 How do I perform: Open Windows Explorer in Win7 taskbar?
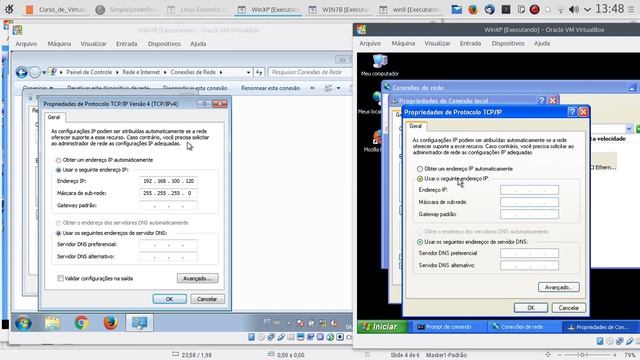[x=52, y=323]
